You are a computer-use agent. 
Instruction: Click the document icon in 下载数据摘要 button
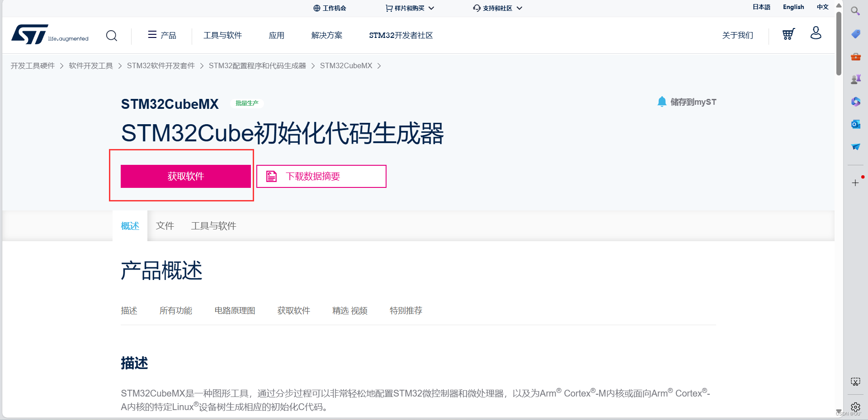[271, 176]
